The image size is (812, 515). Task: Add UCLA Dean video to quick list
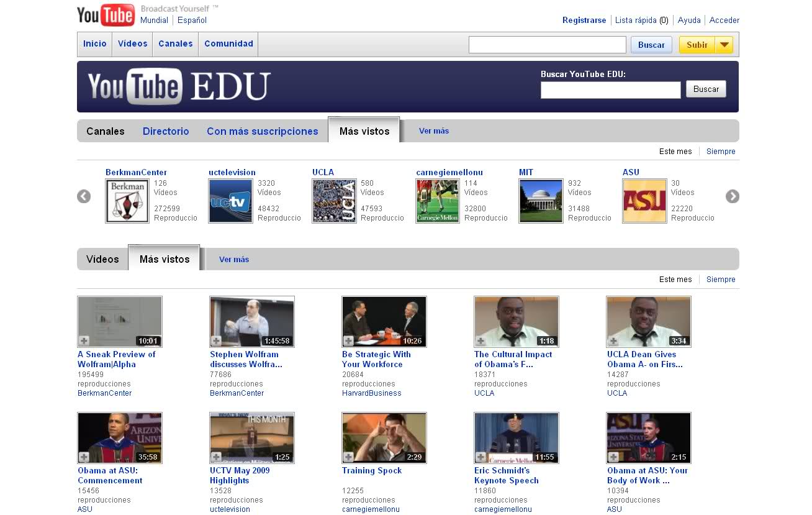point(613,340)
